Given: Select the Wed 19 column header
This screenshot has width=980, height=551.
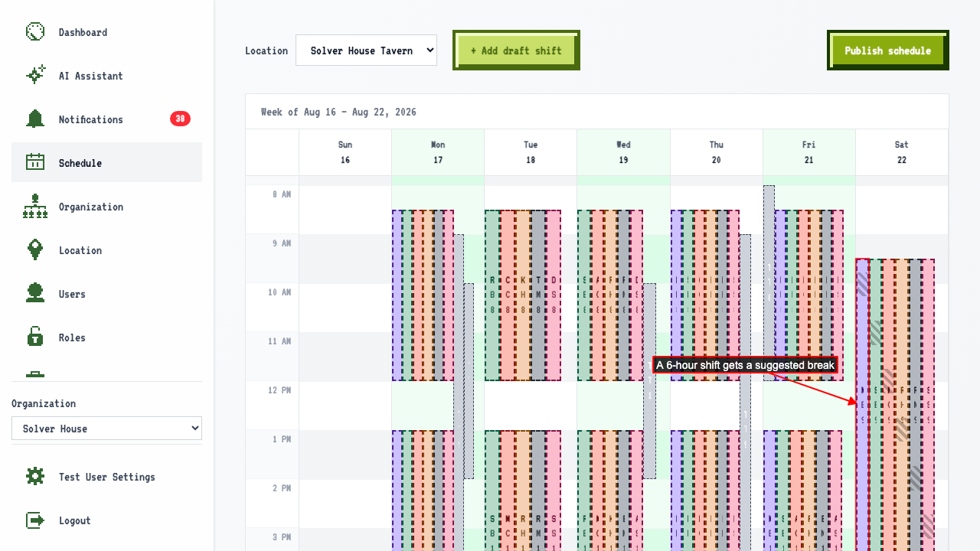Looking at the screenshot, I should (x=623, y=152).
